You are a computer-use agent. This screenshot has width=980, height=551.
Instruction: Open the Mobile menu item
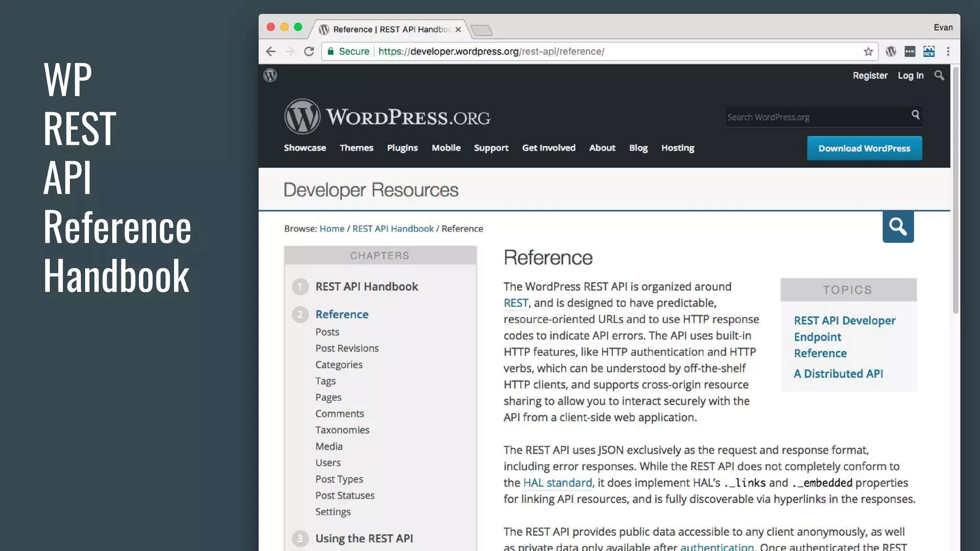pyautogui.click(x=446, y=148)
